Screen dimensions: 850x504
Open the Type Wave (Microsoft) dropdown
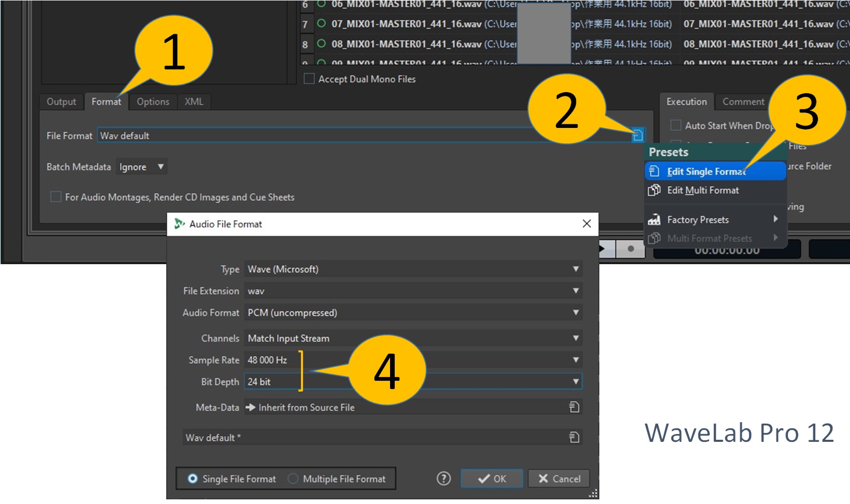[x=413, y=269]
